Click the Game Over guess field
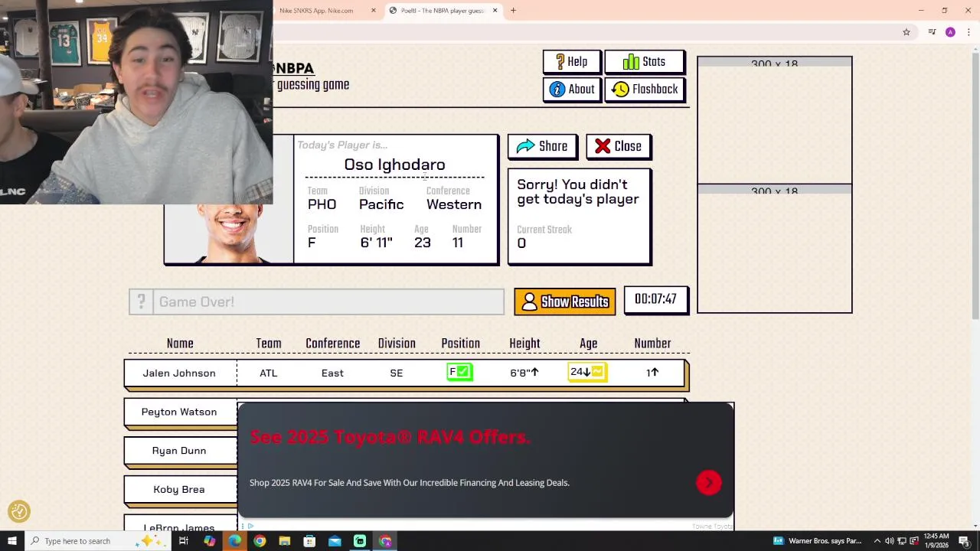The width and height of the screenshot is (980, 551). (329, 302)
